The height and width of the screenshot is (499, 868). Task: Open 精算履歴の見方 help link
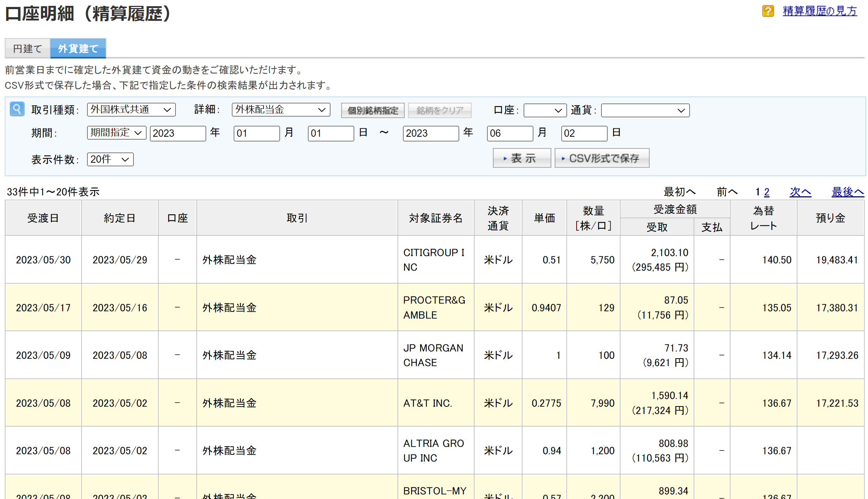tap(820, 11)
